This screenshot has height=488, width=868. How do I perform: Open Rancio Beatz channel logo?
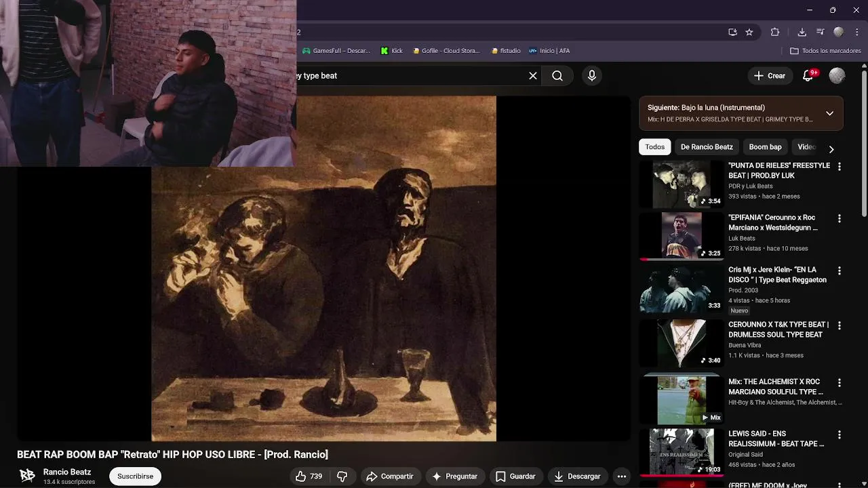click(27, 476)
